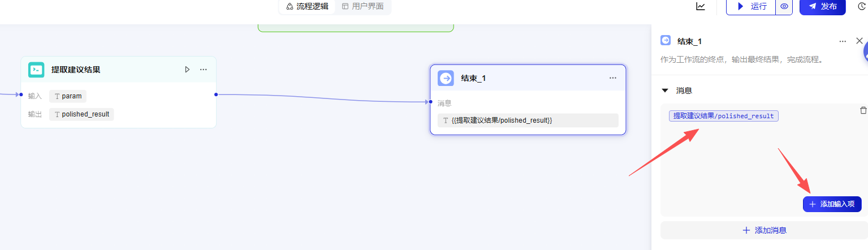Open the statistics chart icon
868x250 pixels.
(701, 7)
